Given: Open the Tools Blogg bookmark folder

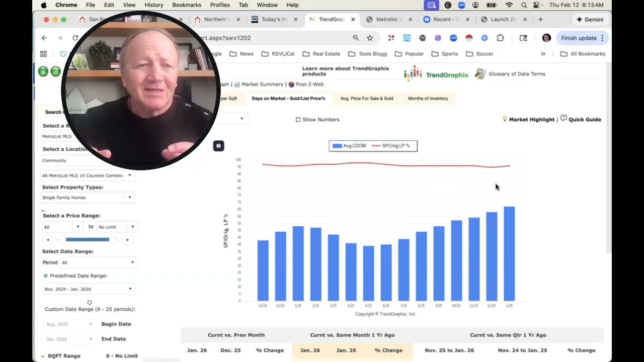Looking at the screenshot, I should click(367, 54).
